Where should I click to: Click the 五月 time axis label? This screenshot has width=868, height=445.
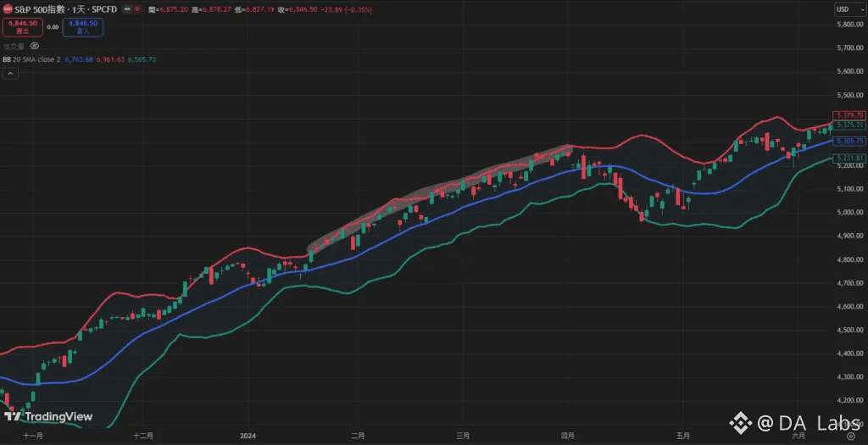click(x=683, y=437)
